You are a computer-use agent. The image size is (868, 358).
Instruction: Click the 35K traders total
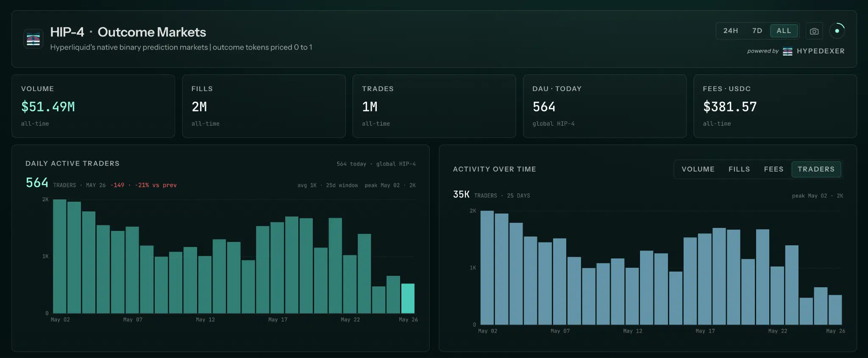(461, 194)
